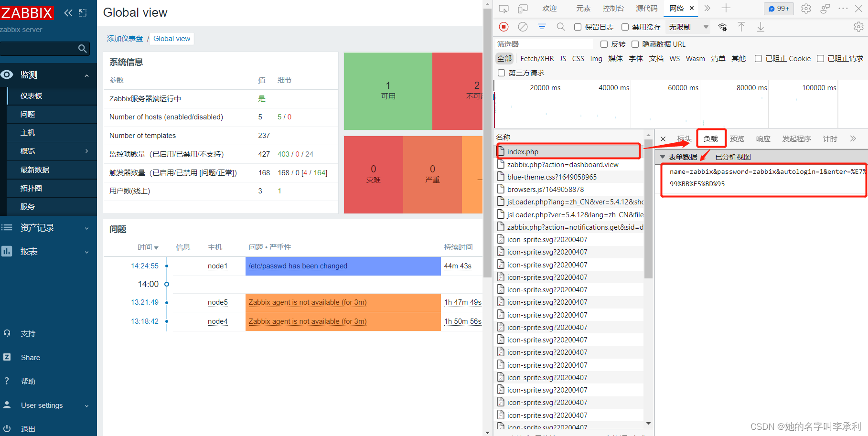Open the DevTools three-dot more options menu
Viewport: 868px width, 436px height.
point(843,9)
